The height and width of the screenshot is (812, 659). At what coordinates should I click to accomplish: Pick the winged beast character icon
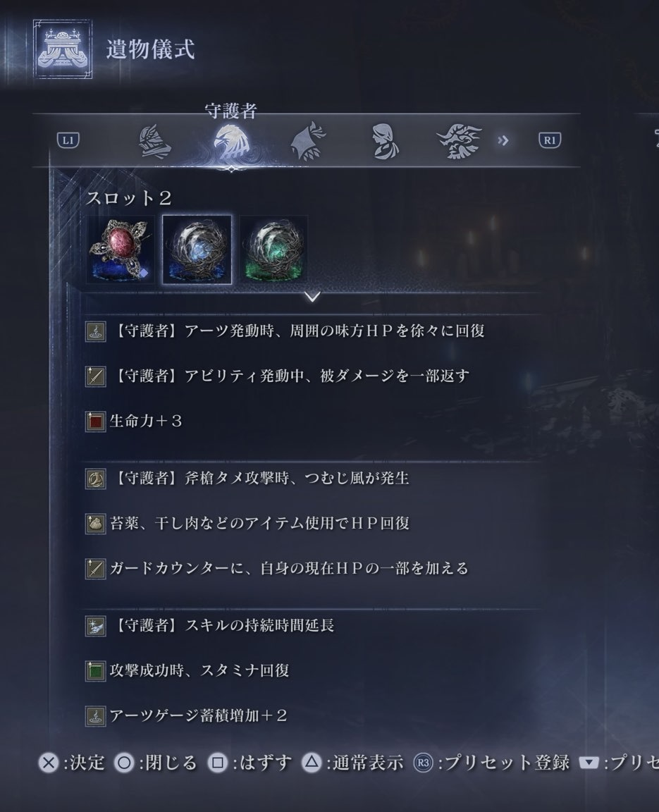[x=459, y=140]
